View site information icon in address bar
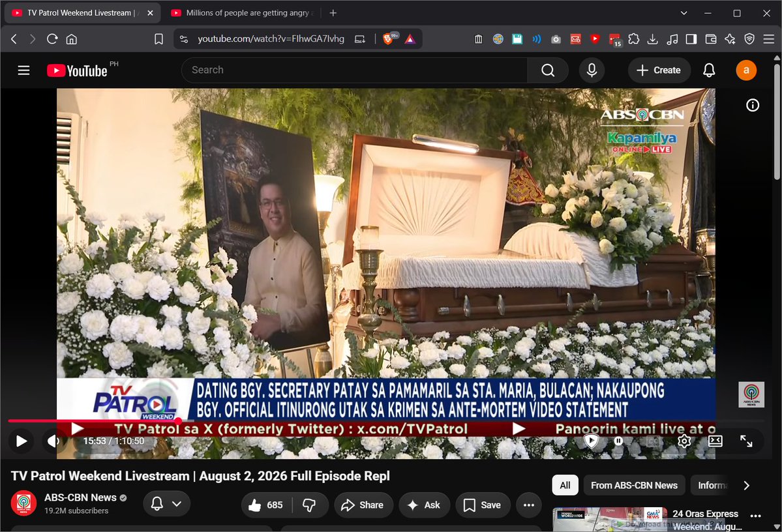 pos(184,39)
